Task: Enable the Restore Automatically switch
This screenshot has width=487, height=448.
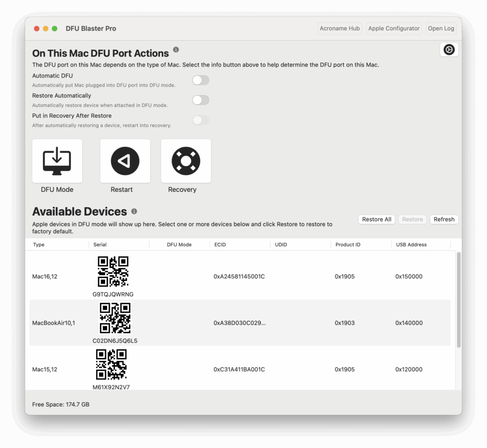Action: pos(201,100)
